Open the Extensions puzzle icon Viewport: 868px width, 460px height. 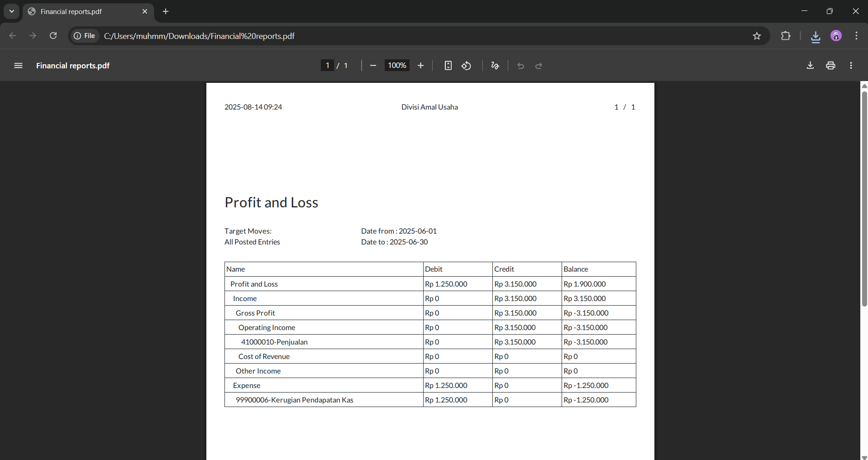tap(786, 36)
